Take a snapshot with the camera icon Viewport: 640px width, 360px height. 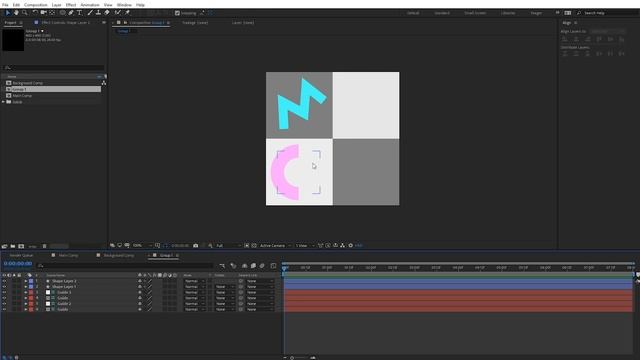pyautogui.click(x=196, y=246)
